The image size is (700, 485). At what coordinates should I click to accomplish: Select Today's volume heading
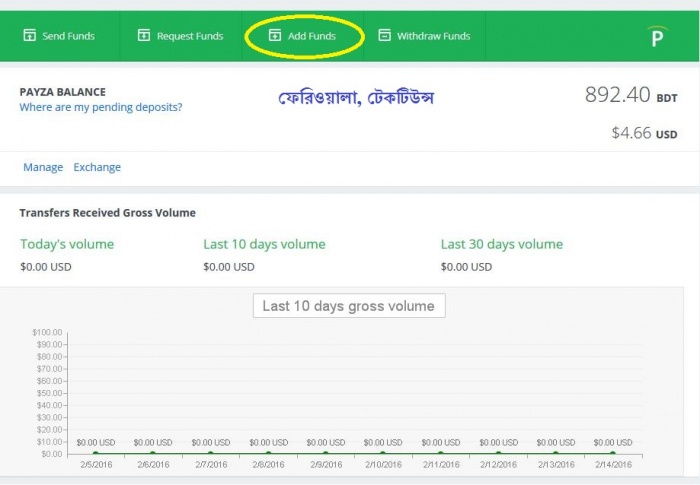[x=67, y=244]
